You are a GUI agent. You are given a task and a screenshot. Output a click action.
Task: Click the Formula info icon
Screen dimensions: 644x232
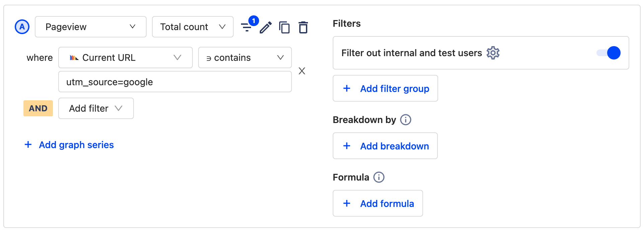(379, 177)
